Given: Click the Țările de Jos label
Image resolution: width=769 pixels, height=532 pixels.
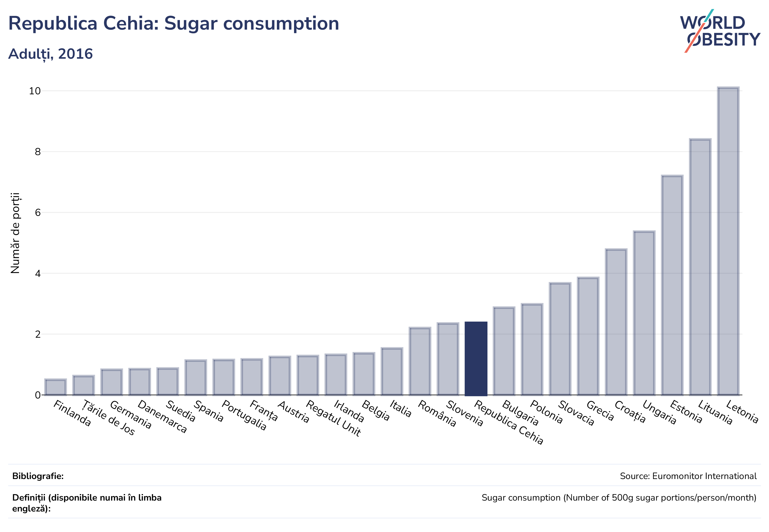Looking at the screenshot, I should coord(108,418).
